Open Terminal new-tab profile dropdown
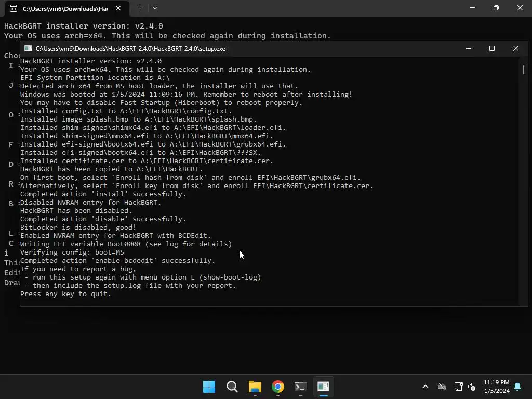532x399 pixels. click(x=155, y=8)
